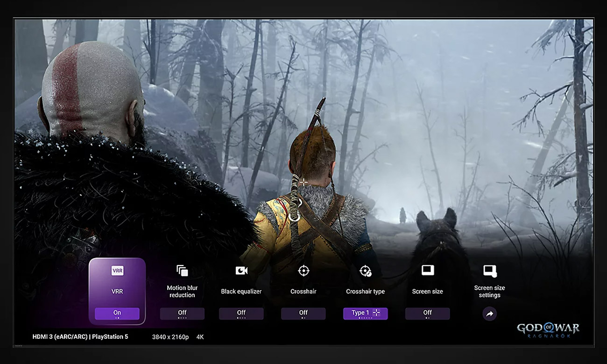The width and height of the screenshot is (607, 364).
Task: Change the Screen size Off option
Action: 427,313
